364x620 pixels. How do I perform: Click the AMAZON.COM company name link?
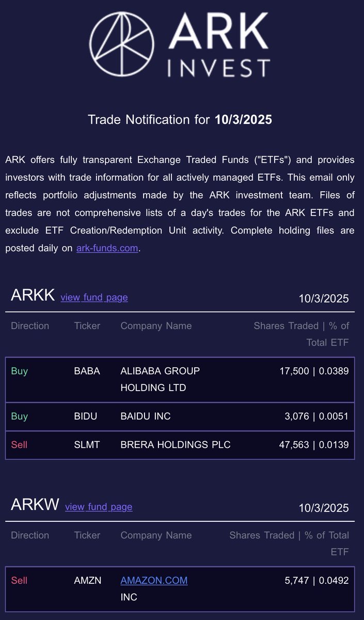(x=154, y=581)
